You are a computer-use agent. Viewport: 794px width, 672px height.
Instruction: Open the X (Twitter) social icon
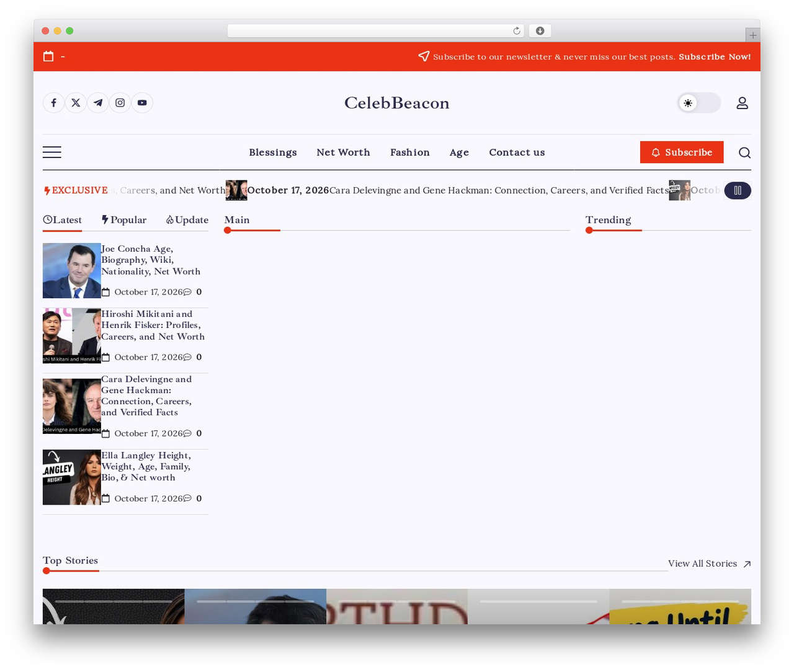(76, 103)
